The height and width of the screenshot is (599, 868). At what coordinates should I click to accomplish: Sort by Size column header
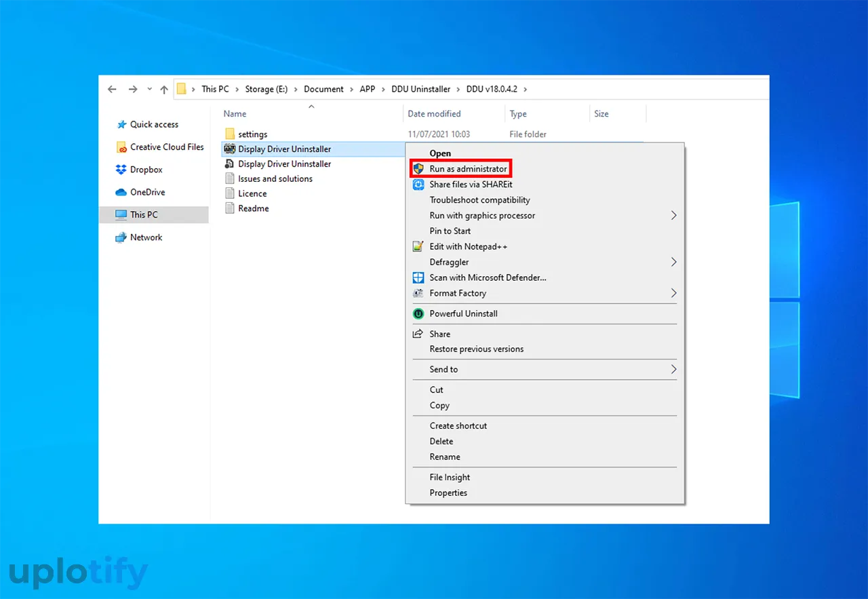coord(601,114)
